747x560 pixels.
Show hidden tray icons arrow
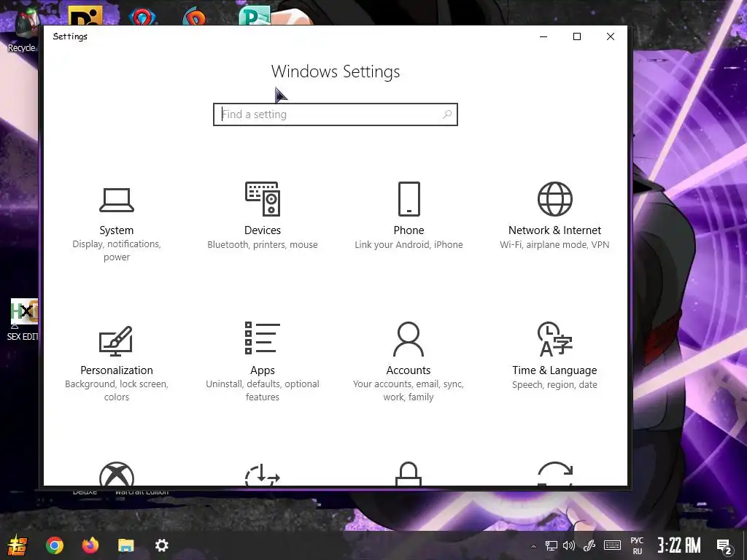point(533,545)
